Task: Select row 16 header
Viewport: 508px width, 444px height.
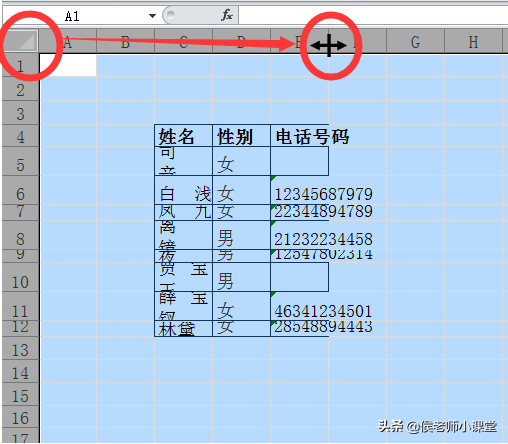Action: (x=21, y=417)
